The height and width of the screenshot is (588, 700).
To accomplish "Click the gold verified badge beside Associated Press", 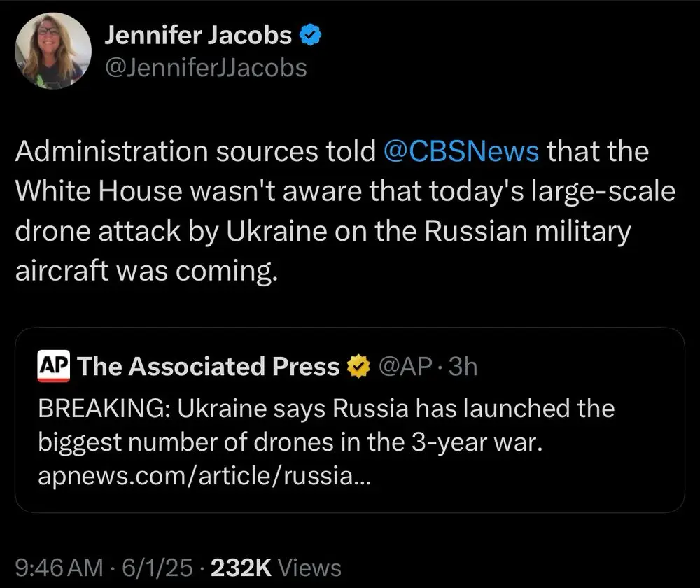I will pos(358,366).
